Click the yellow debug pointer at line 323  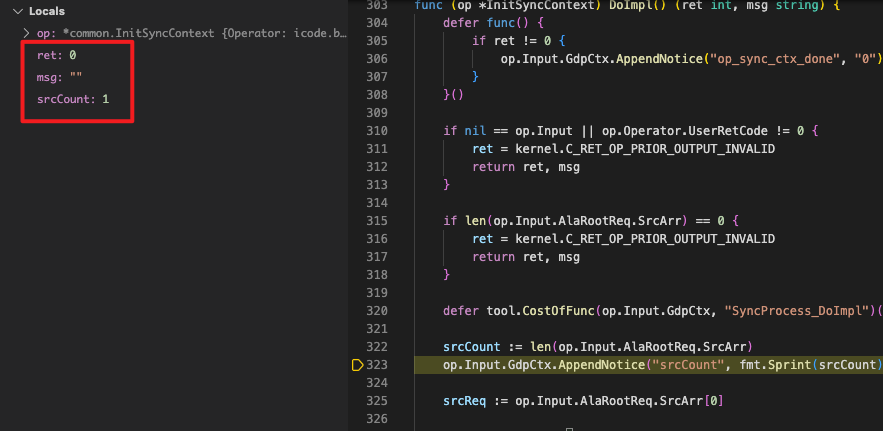(x=358, y=366)
